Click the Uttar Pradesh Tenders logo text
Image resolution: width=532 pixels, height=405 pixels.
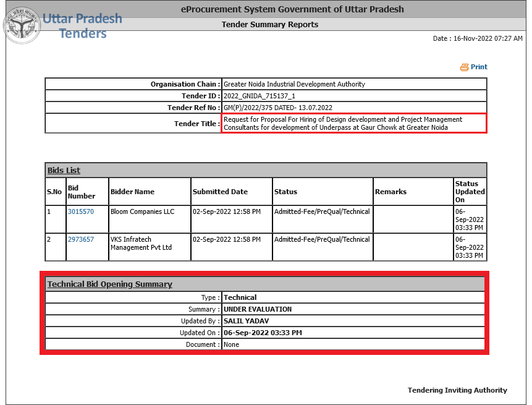coord(82,26)
